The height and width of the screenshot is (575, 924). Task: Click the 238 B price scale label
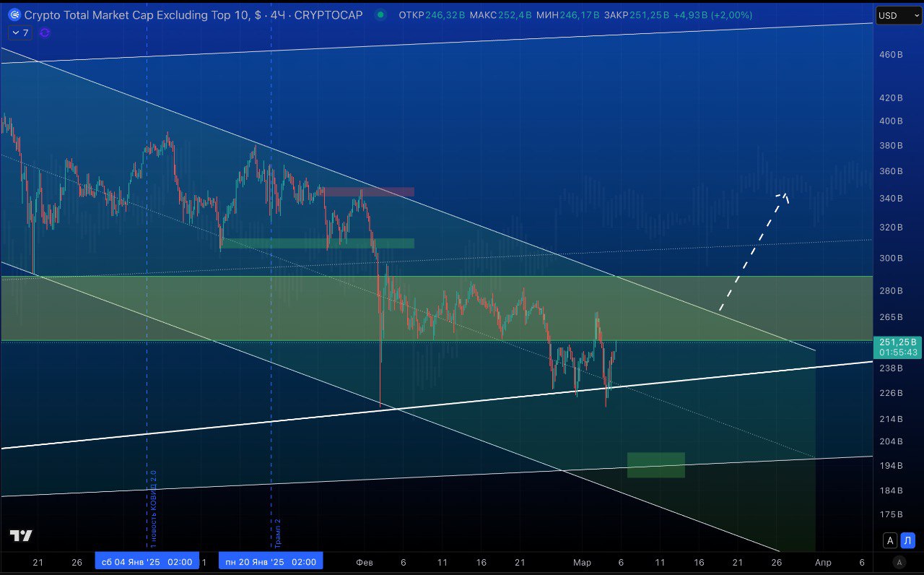point(890,368)
